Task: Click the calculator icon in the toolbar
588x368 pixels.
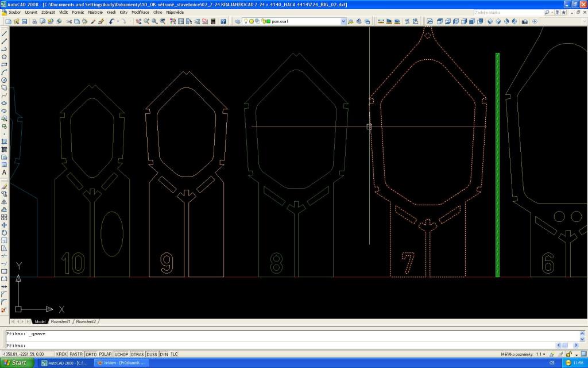Action: [x=214, y=21]
